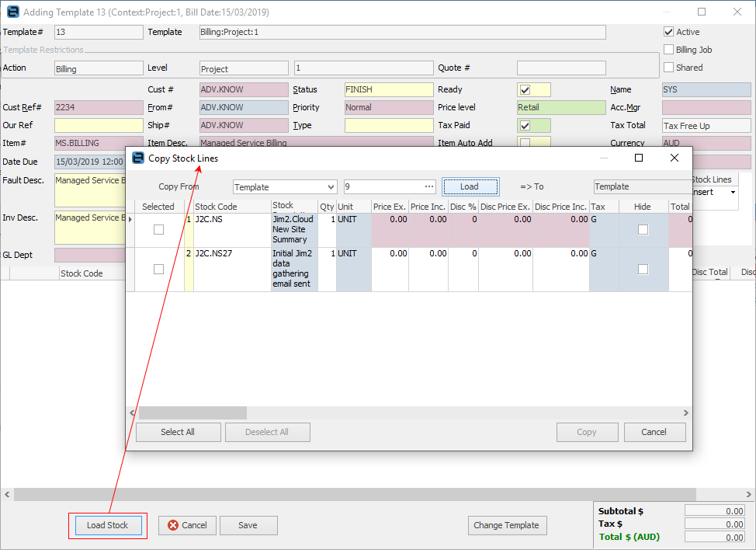Tick Selected checkbox for J2C.NS row
This screenshot has height=550, width=756.
click(158, 229)
